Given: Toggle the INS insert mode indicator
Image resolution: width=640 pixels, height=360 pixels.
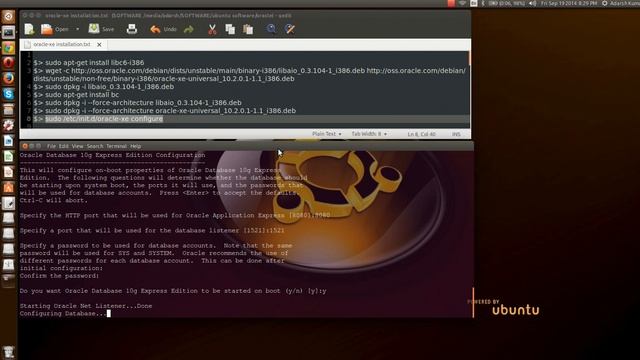Looking at the screenshot, I should pos(456,134).
